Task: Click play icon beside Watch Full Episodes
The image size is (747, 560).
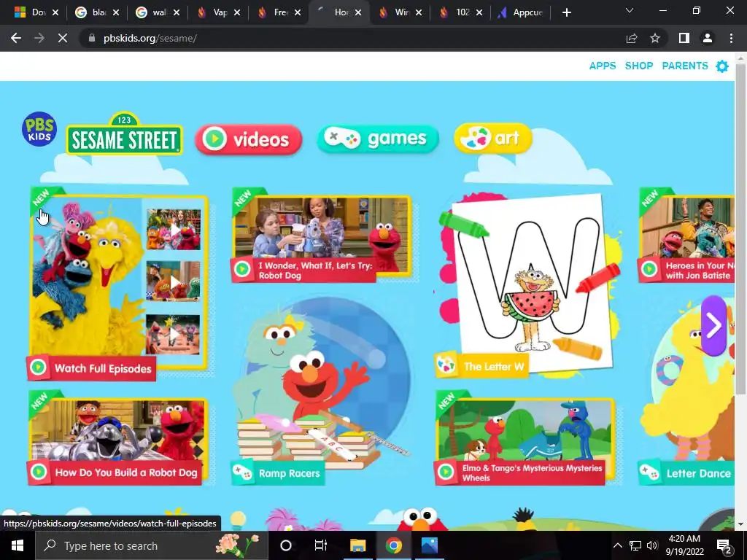Action: pos(38,367)
